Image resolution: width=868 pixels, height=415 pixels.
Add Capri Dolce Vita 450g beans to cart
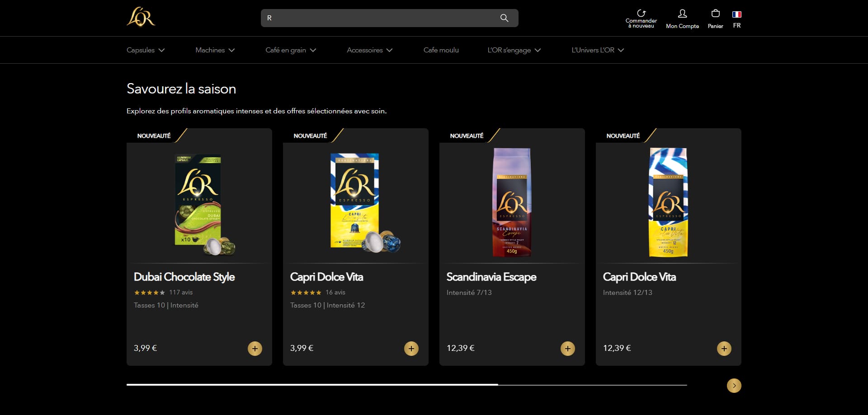pos(724,349)
